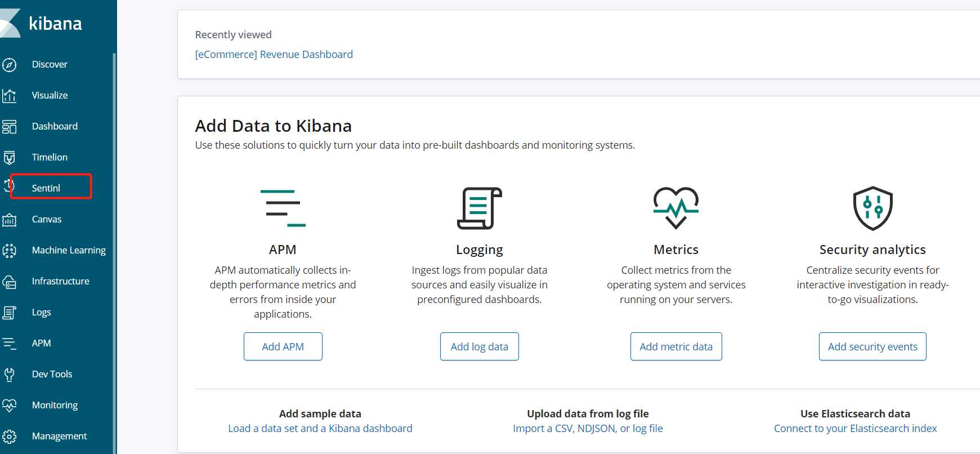Click the 'Add sample data' heading
The image size is (980, 454).
(x=320, y=413)
